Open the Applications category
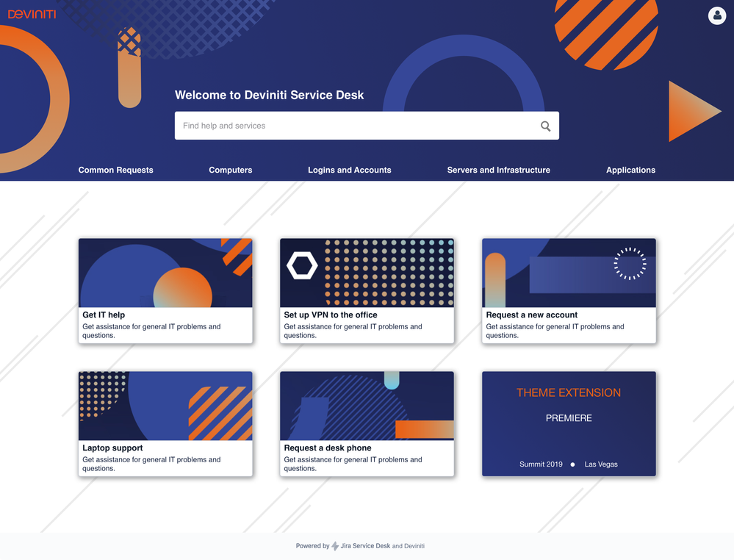Viewport: 734px width, 560px height. (630, 170)
